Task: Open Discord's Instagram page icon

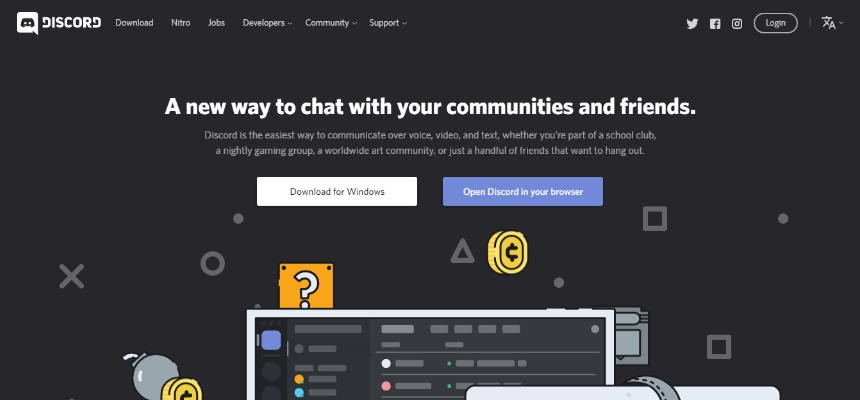Action: pos(737,24)
